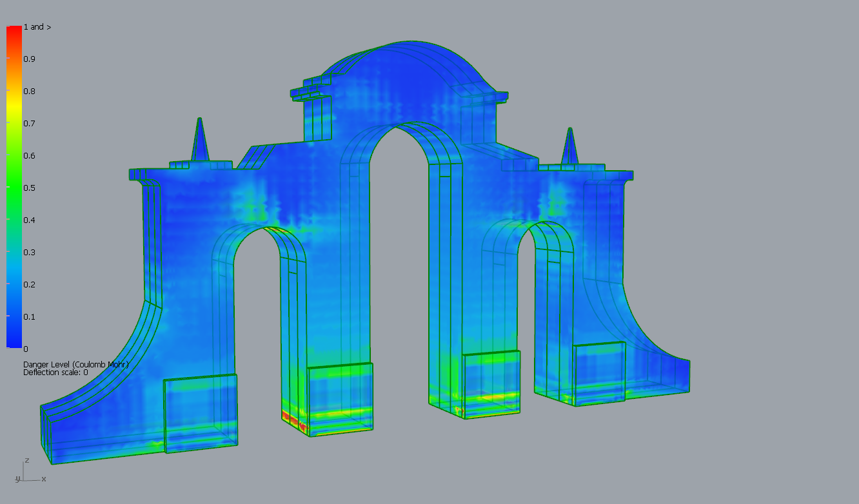Click the "Deflection scale: 0" text
This screenshot has height=504, width=859.
pyautogui.click(x=55, y=373)
